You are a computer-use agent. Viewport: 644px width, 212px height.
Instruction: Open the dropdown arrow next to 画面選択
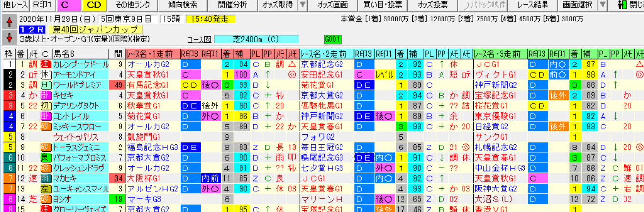coord(602,5)
